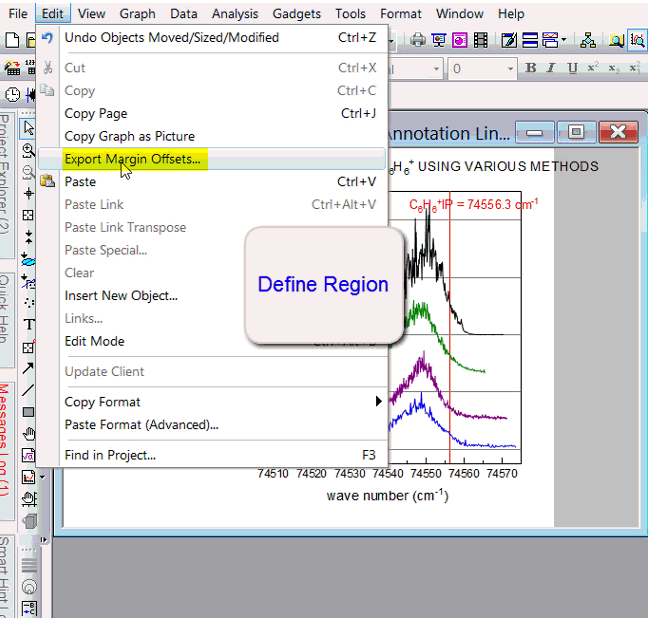Expand the Insert Graph tool dropdown arrow
This screenshot has width=651, height=621.
click(x=42, y=477)
